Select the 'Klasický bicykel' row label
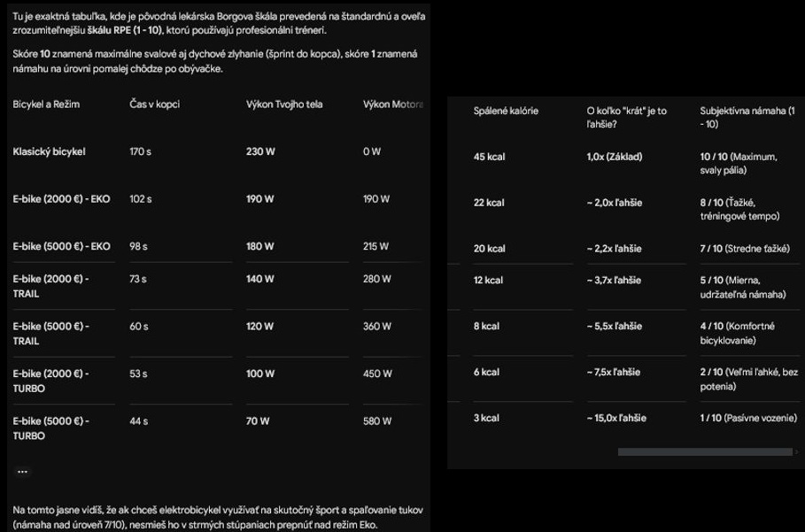The image size is (805, 532). [50, 151]
